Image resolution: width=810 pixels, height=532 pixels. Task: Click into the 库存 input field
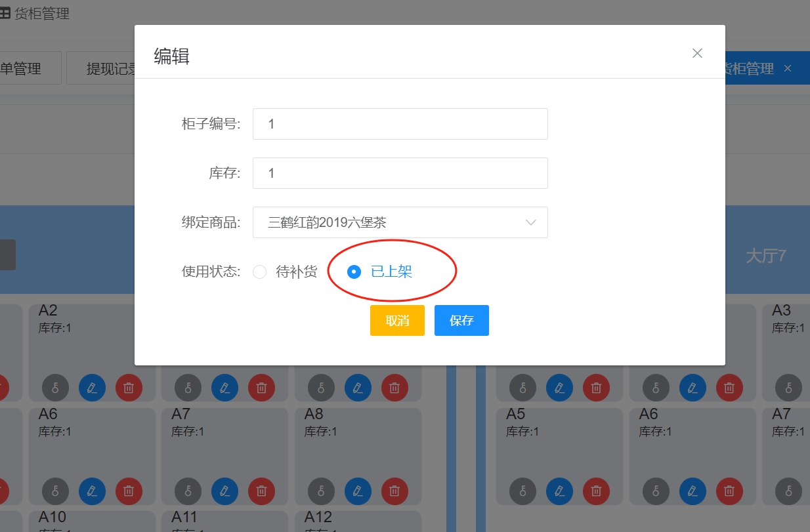tap(400, 173)
